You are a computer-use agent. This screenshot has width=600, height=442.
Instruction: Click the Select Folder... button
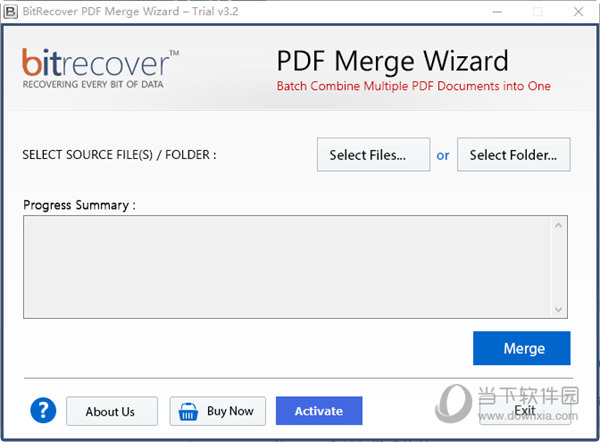coord(514,155)
